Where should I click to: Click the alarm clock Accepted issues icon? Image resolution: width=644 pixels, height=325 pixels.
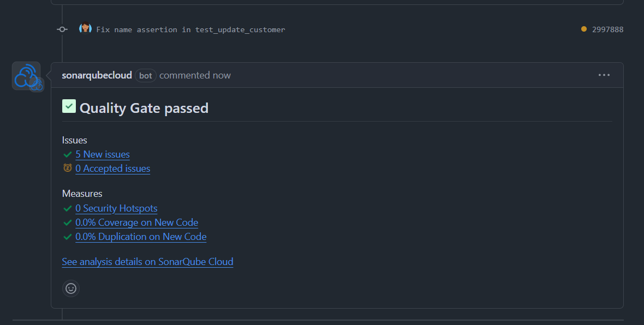pyautogui.click(x=67, y=168)
